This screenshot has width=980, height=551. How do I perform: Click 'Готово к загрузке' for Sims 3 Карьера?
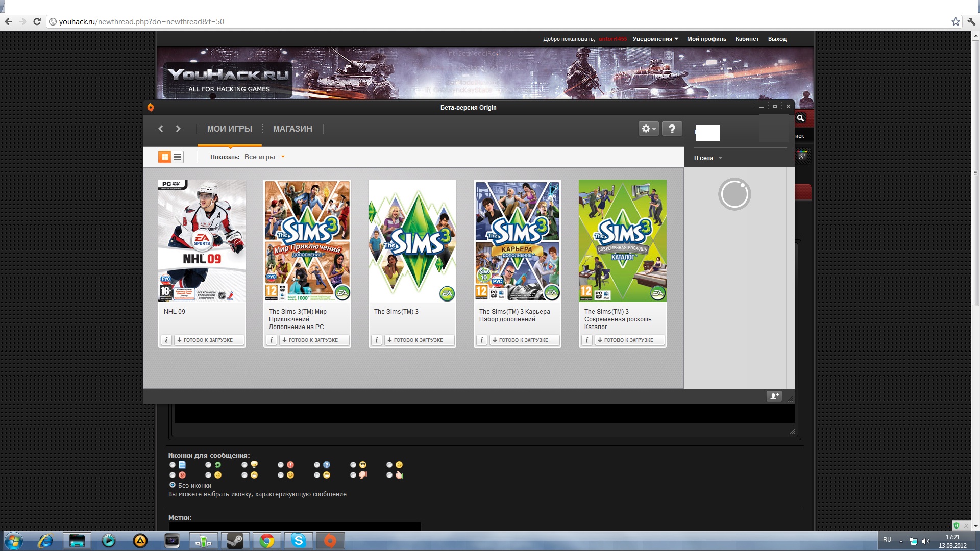point(524,340)
